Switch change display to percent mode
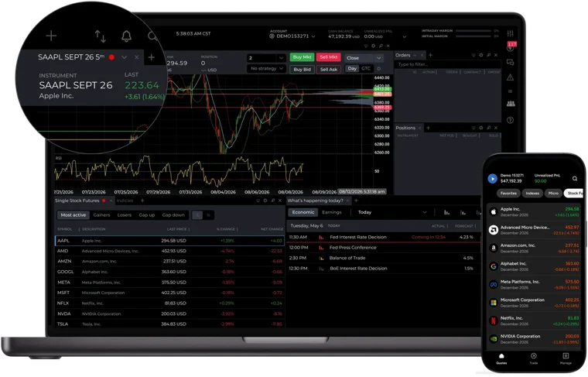 pyautogui.click(x=208, y=215)
